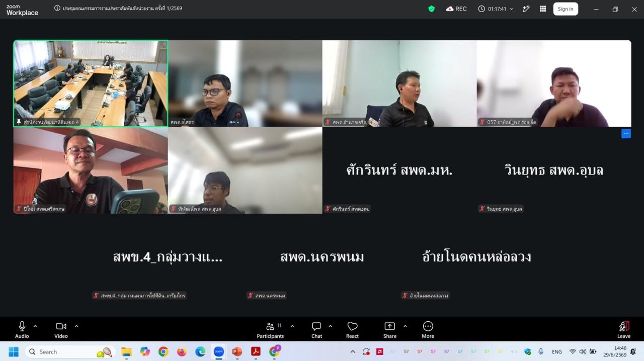Viewport: 644px width, 361px height.
Task: Click the Leave meeting button
Action: pyautogui.click(x=624, y=330)
